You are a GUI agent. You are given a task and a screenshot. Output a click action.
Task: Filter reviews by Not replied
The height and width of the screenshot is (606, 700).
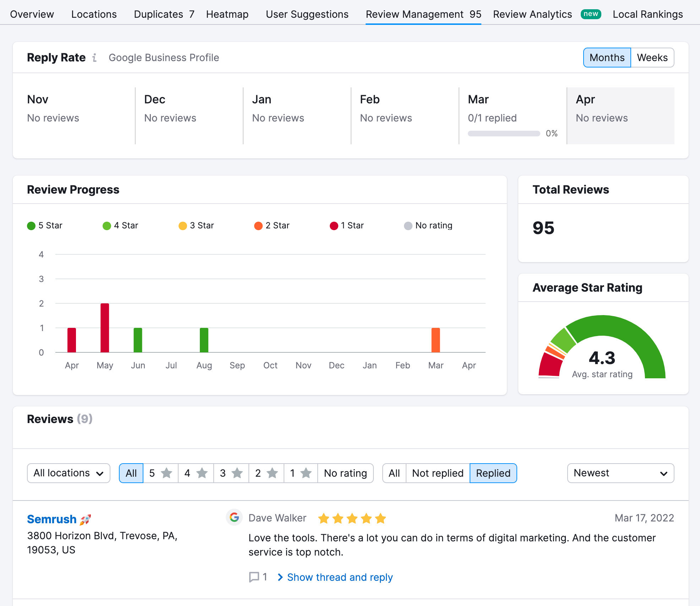437,473
